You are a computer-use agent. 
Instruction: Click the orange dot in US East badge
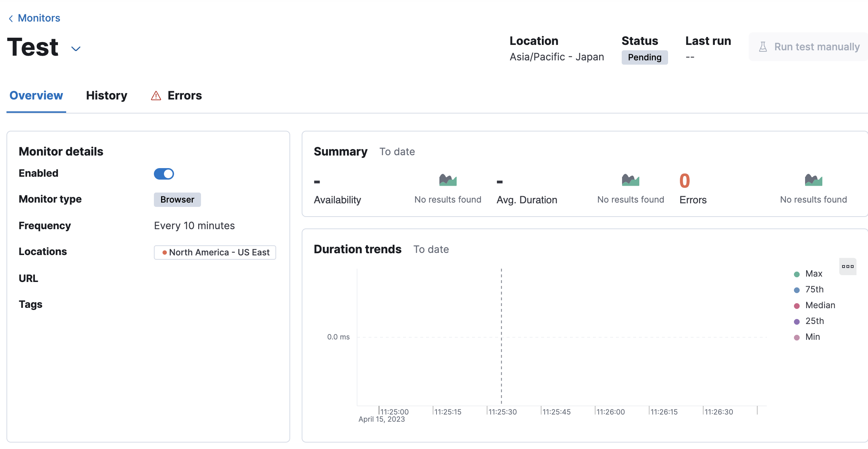[164, 252]
